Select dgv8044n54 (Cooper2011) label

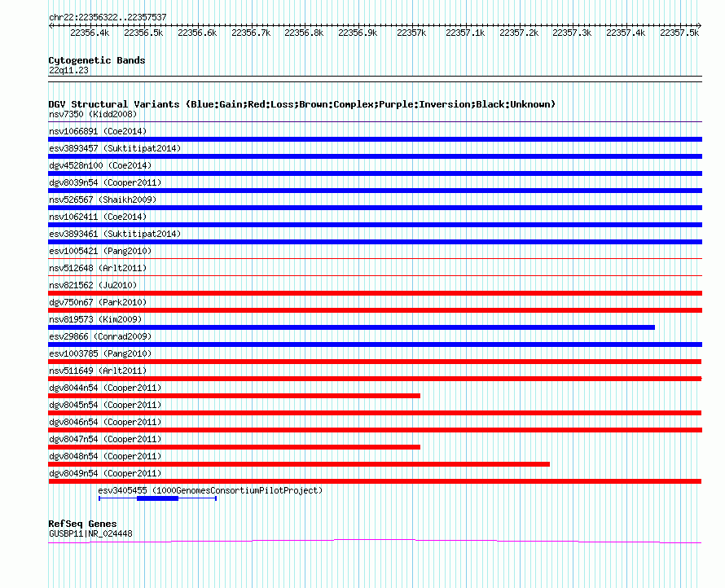click(x=105, y=388)
